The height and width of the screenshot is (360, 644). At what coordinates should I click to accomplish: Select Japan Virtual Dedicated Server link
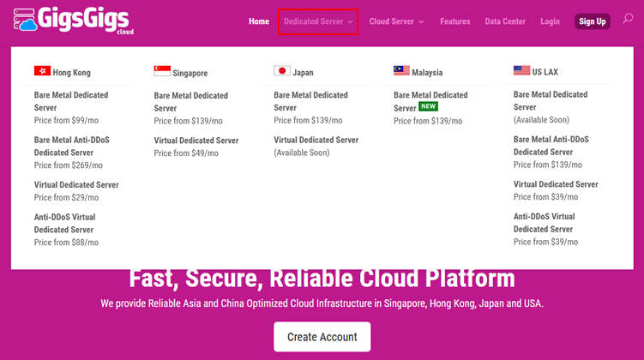coord(316,140)
